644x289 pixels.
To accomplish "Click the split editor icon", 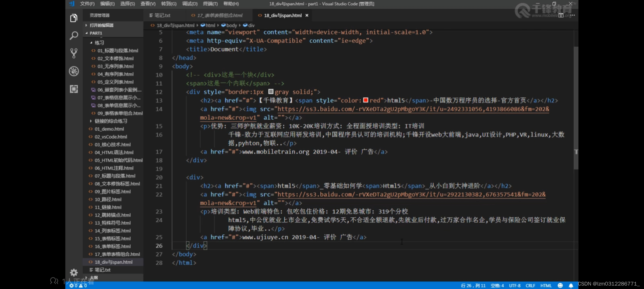I will tap(561, 16).
